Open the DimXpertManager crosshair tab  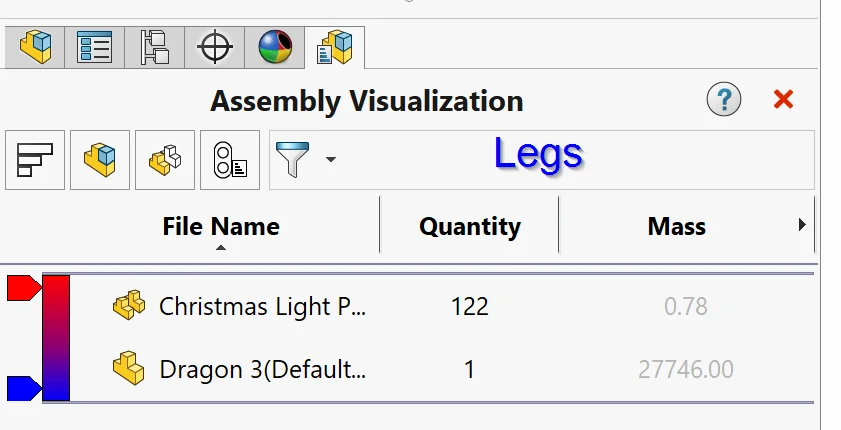pyautogui.click(x=215, y=47)
